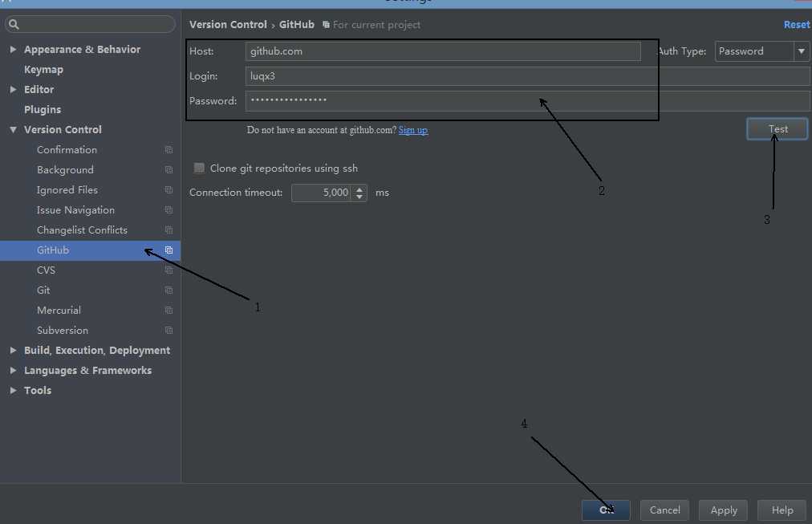Click the 'For current project' icon in breadcrumb
The width and height of the screenshot is (812, 524).
point(326,24)
